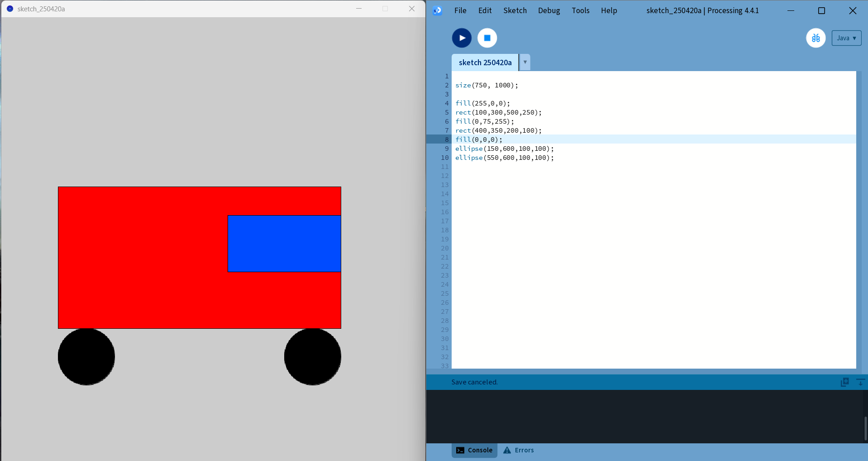Open the Tools menu

(x=580, y=10)
